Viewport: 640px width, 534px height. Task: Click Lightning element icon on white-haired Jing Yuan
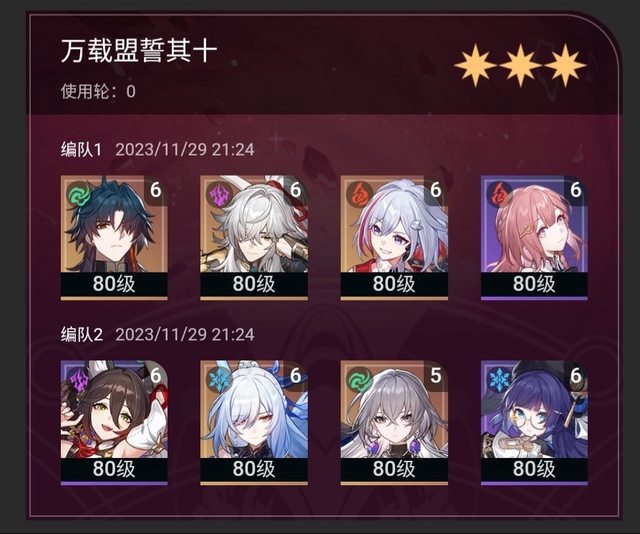tap(219, 194)
